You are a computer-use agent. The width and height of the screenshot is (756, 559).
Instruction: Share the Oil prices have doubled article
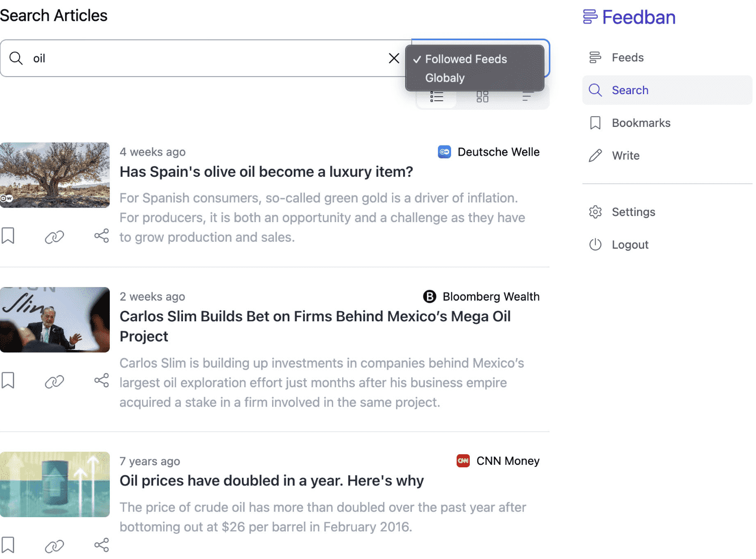tap(101, 545)
